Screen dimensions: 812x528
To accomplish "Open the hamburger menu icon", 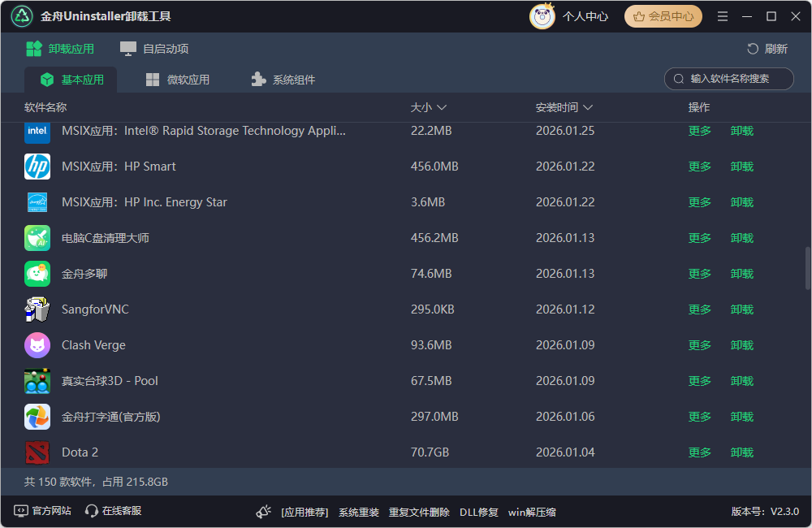I will pyautogui.click(x=722, y=15).
